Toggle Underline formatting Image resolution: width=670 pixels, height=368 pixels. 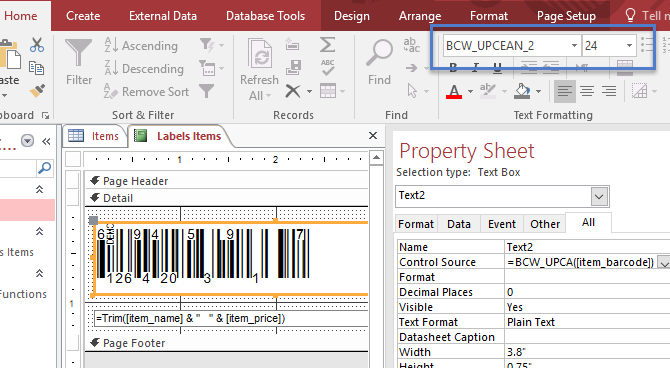(497, 67)
